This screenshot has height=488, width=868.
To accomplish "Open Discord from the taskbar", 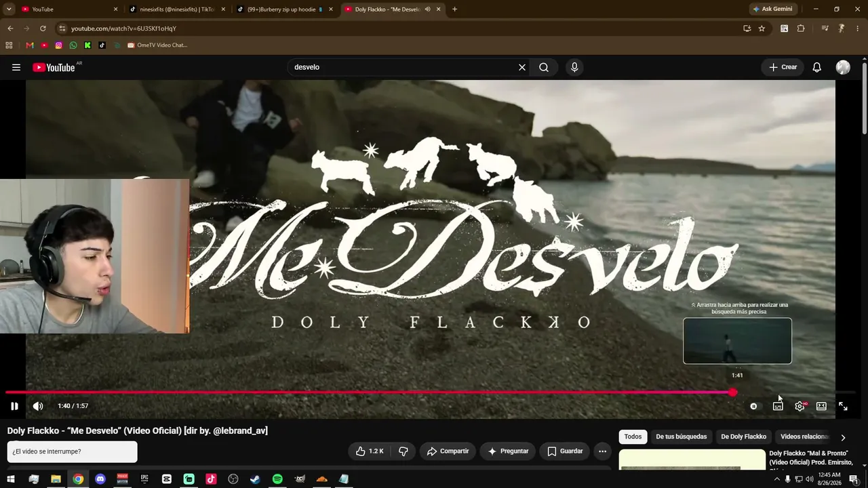I will [x=100, y=479].
